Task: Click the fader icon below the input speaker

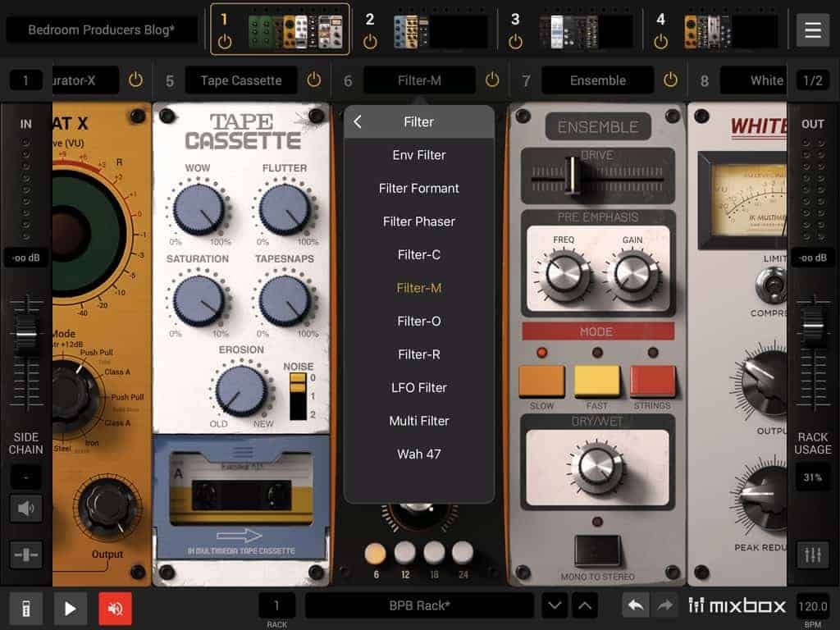Action: click(25, 555)
